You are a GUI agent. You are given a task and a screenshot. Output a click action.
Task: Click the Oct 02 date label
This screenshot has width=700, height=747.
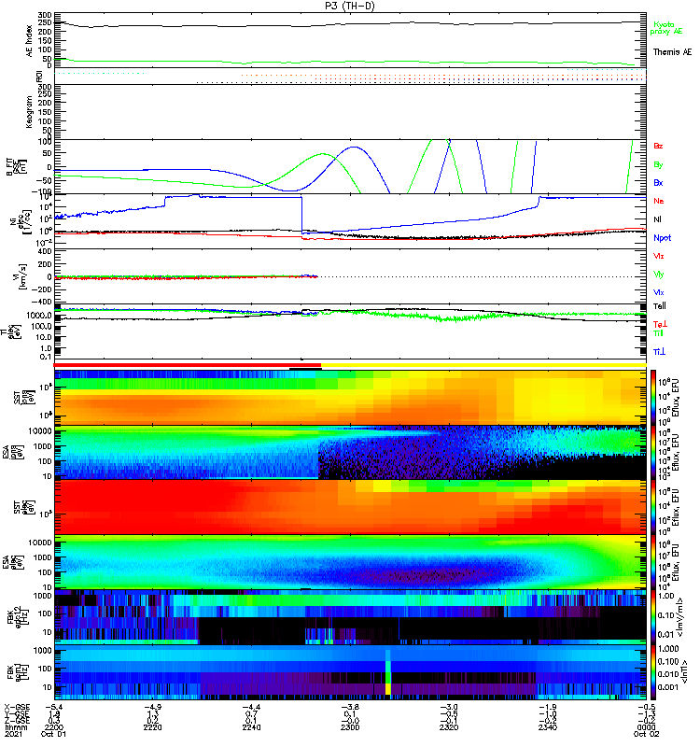pos(646,734)
